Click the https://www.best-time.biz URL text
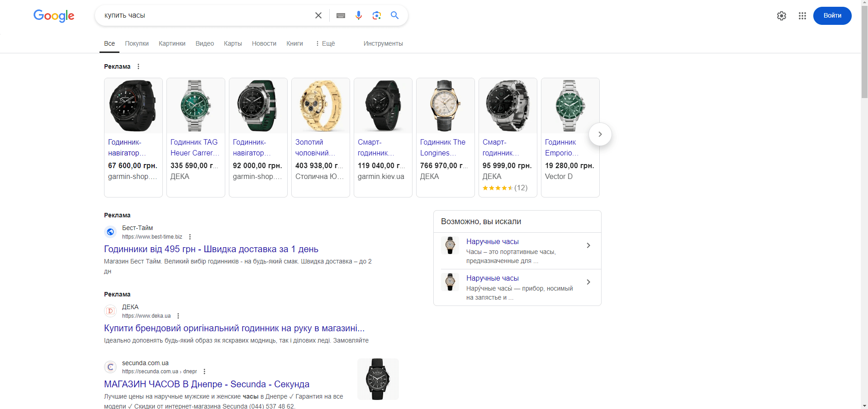The image size is (868, 409). point(152,237)
